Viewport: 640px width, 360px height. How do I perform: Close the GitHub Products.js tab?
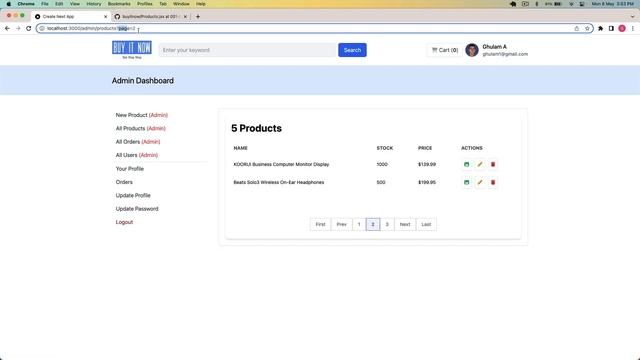[x=185, y=17]
